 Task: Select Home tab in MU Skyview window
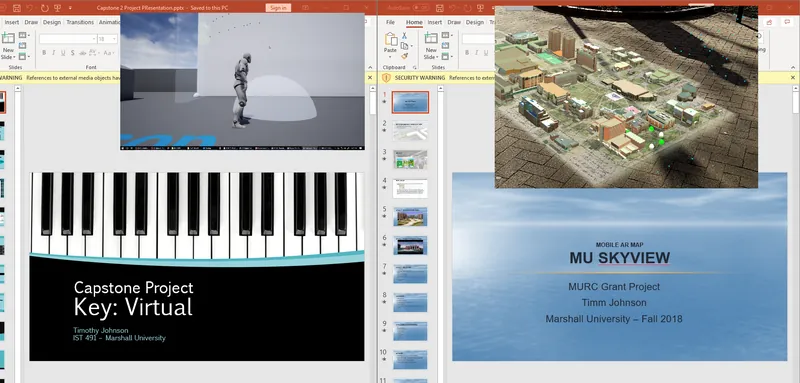click(x=414, y=22)
